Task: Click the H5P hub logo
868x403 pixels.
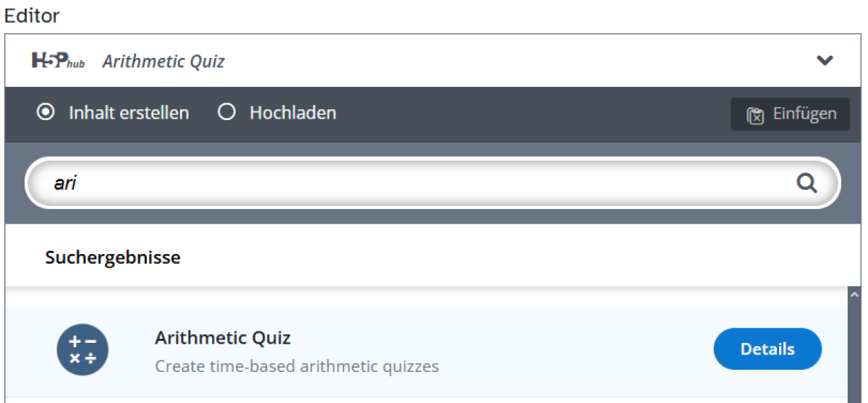Action: pos(58,61)
